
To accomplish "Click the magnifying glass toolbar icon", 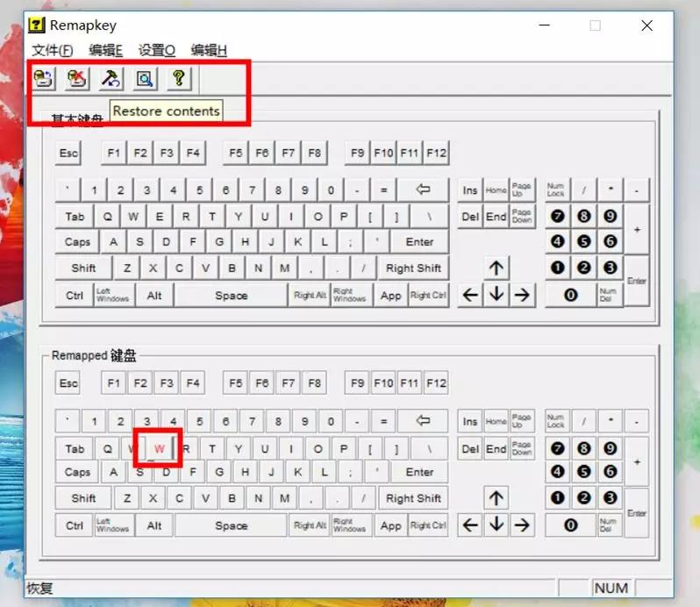I will 145,78.
